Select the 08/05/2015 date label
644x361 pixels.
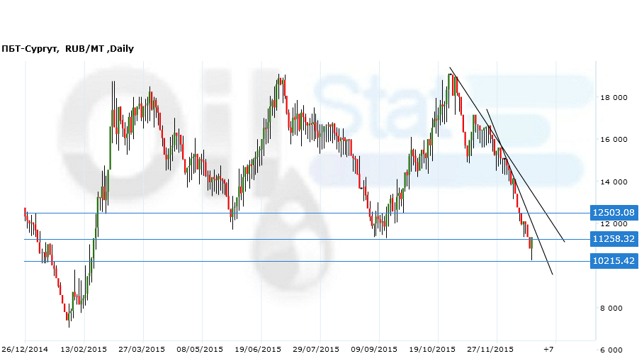[200, 350]
